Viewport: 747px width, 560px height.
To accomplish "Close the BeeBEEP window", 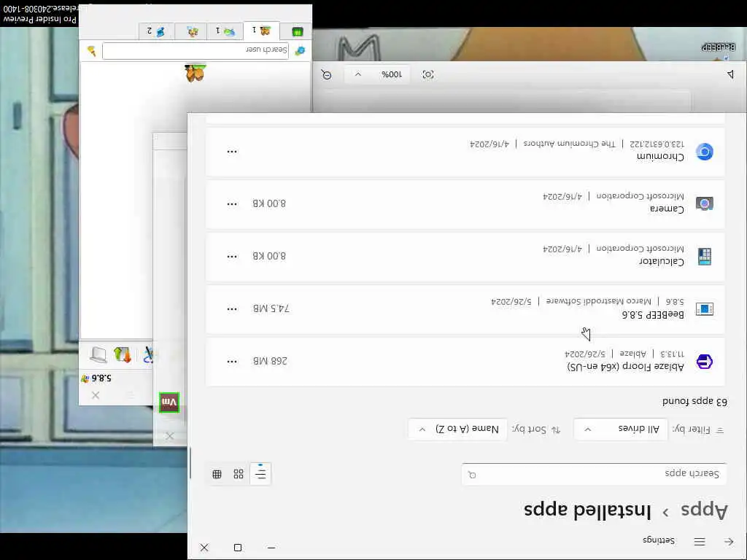I will 96,395.
